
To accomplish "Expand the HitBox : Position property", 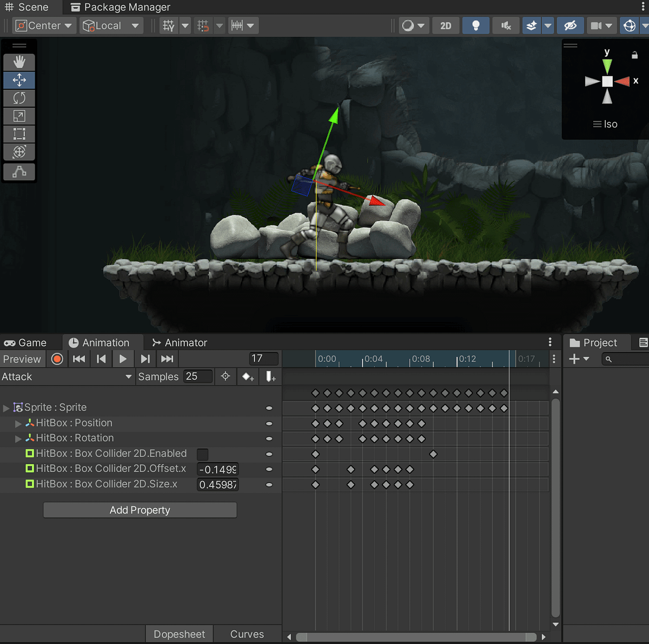I will click(x=18, y=423).
